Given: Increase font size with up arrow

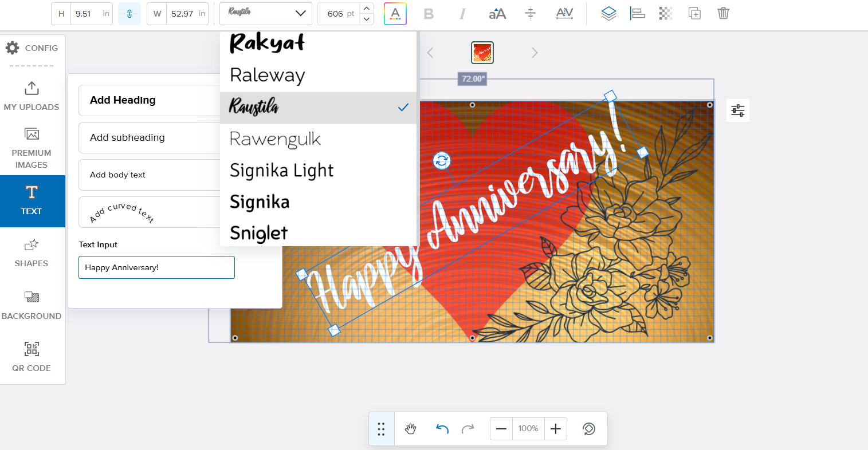Looking at the screenshot, I should point(367,8).
